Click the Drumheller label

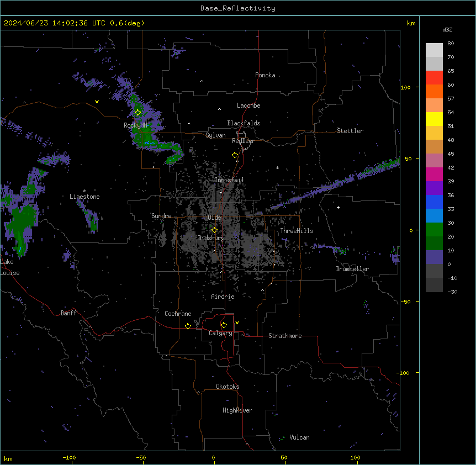(x=352, y=269)
